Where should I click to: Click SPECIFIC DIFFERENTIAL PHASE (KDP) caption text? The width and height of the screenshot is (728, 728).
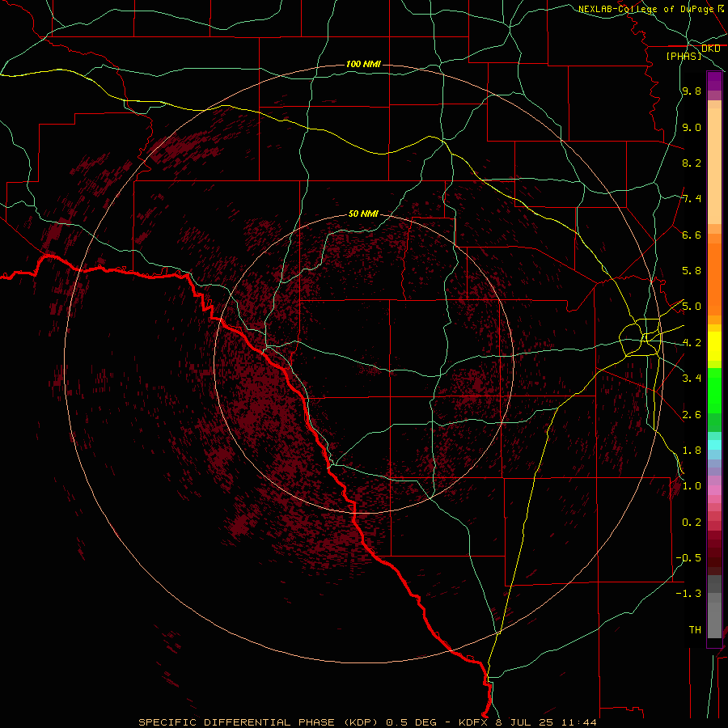tap(256, 722)
